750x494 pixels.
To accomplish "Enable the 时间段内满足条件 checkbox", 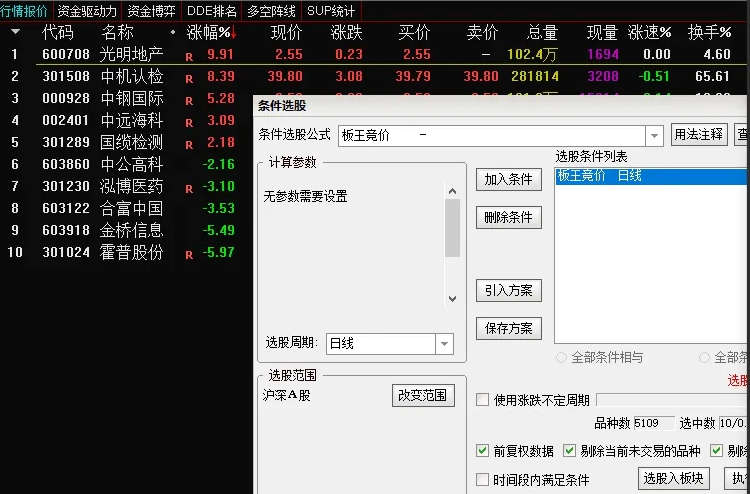I will click(x=483, y=479).
